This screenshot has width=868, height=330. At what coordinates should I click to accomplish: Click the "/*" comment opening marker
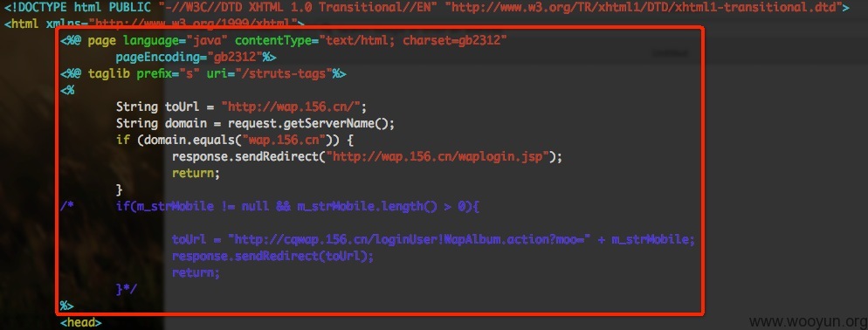coord(67,207)
